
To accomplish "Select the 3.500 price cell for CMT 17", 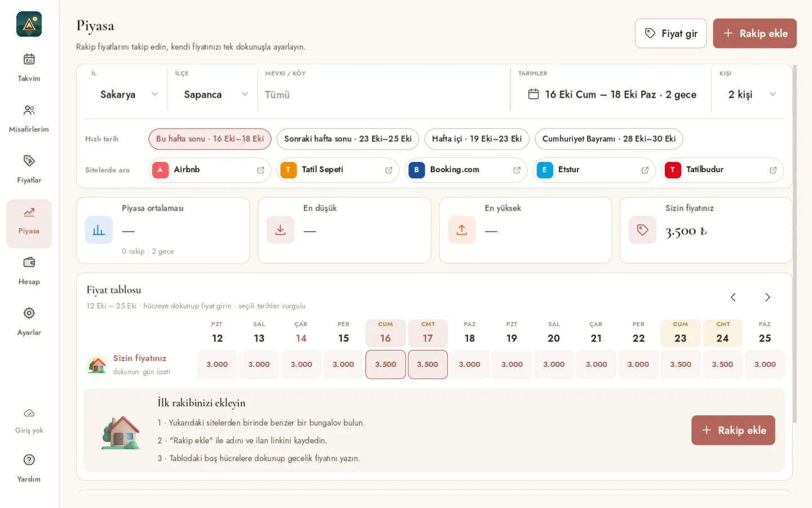I will [x=427, y=365].
